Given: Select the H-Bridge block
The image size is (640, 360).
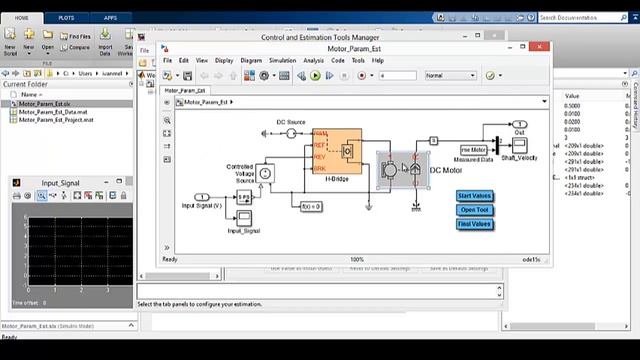Looking at the screenshot, I should pyautogui.click(x=337, y=151).
